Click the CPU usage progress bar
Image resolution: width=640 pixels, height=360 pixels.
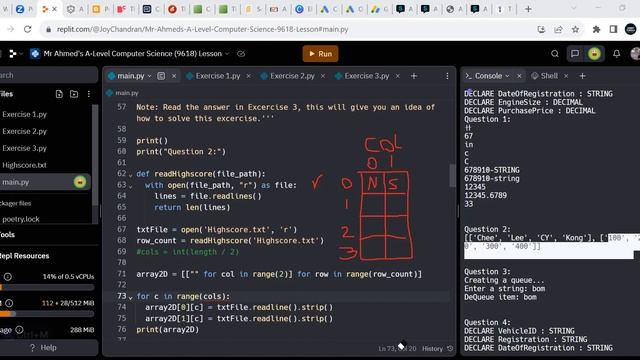[47, 288]
